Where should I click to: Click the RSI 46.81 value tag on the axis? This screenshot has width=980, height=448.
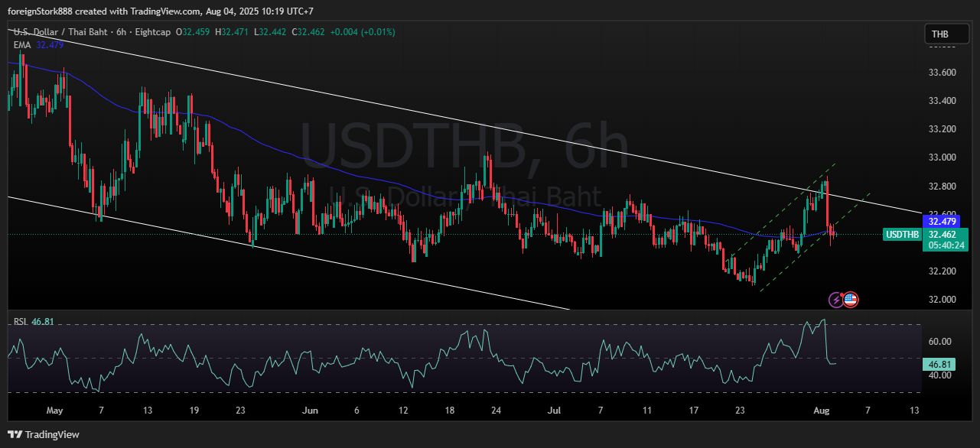coord(939,365)
